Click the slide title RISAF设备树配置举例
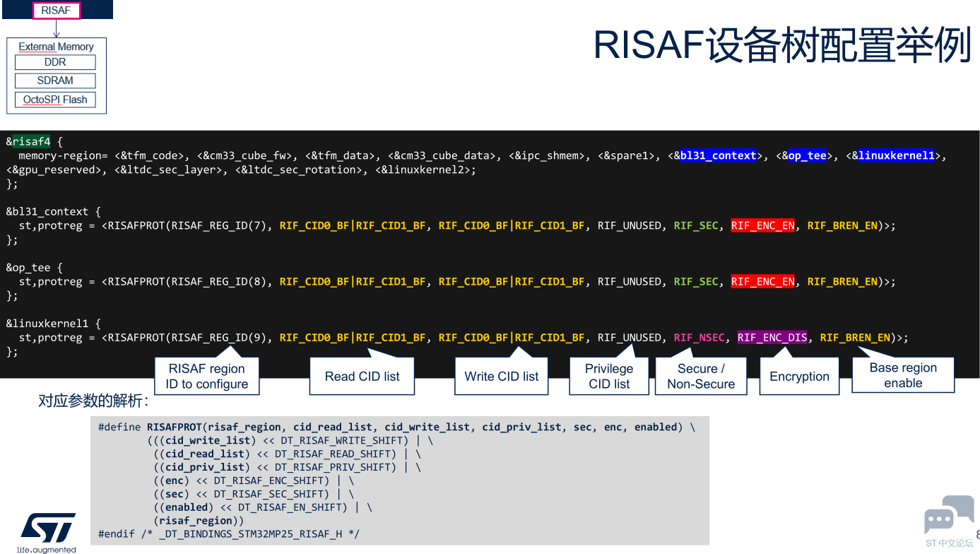Image resolution: width=980 pixels, height=554 pixels. 782,47
